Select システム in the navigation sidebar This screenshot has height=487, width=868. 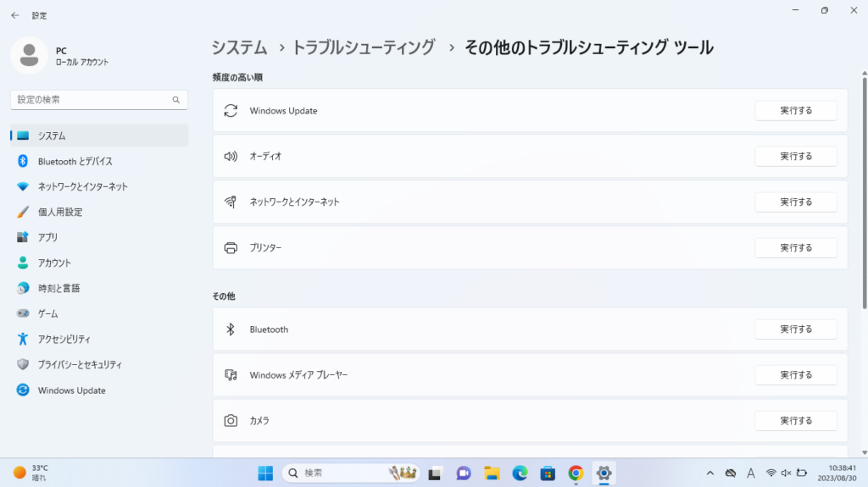coord(52,136)
